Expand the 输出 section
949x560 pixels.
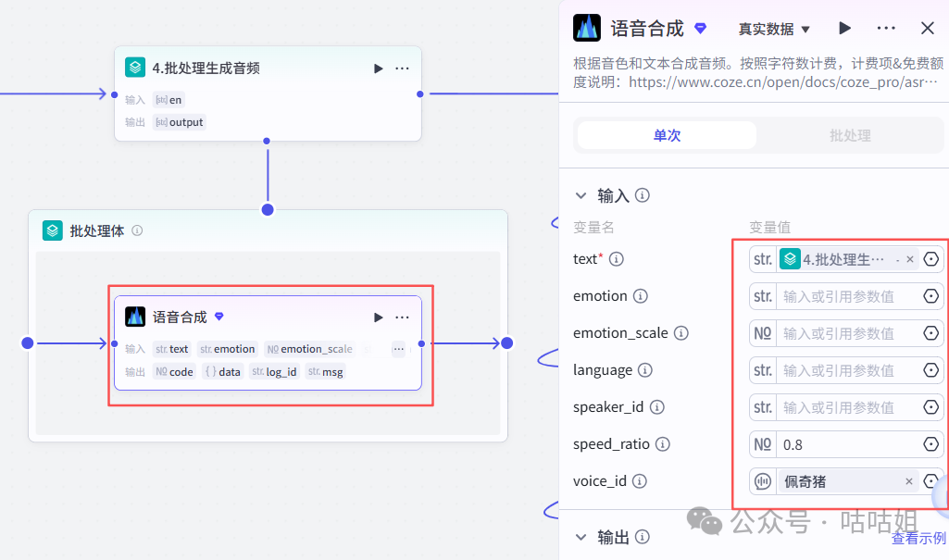pos(582,537)
